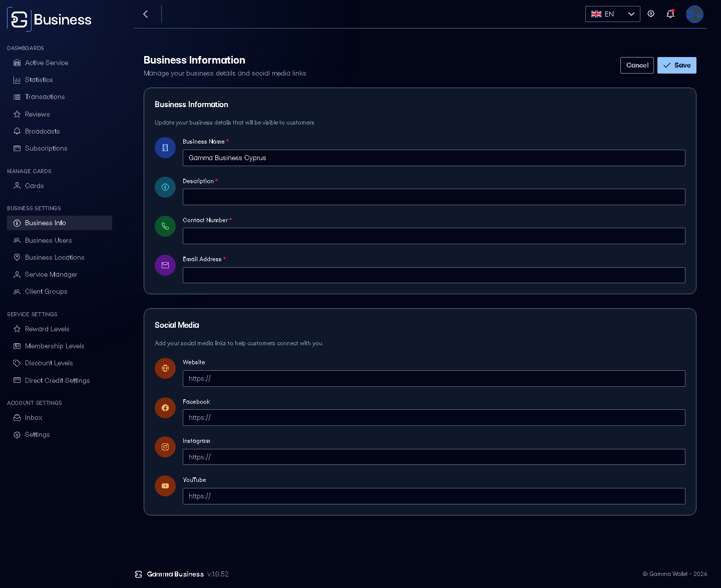Image resolution: width=721 pixels, height=588 pixels.
Task: Open Subscriptions section
Action: [60, 148]
